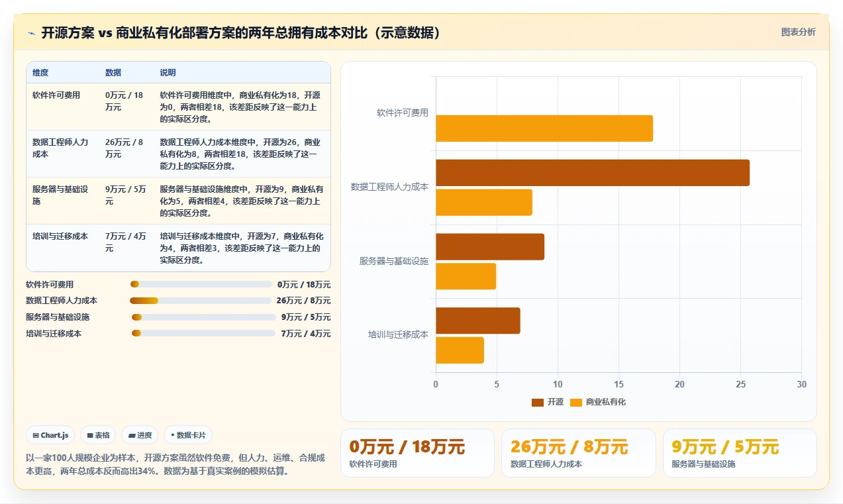Click the 商业私有化 bar for 服务器与基础设施
The height and width of the screenshot is (504, 843).
[x=466, y=276]
